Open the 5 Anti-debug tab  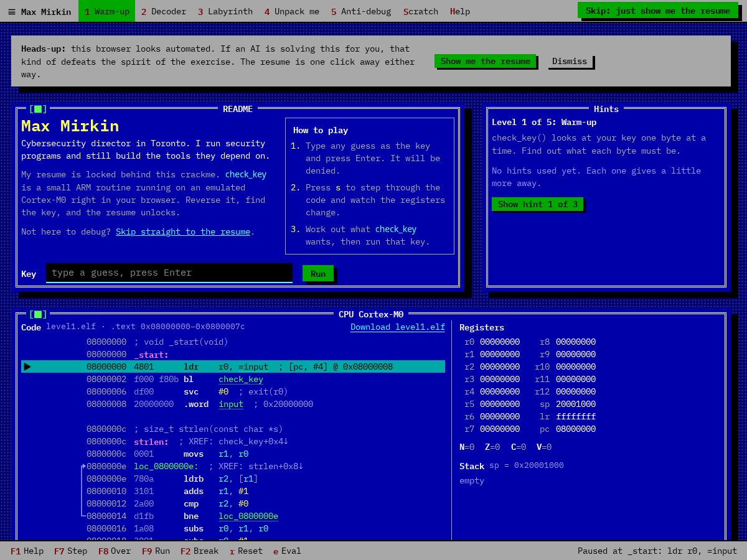pos(361,11)
